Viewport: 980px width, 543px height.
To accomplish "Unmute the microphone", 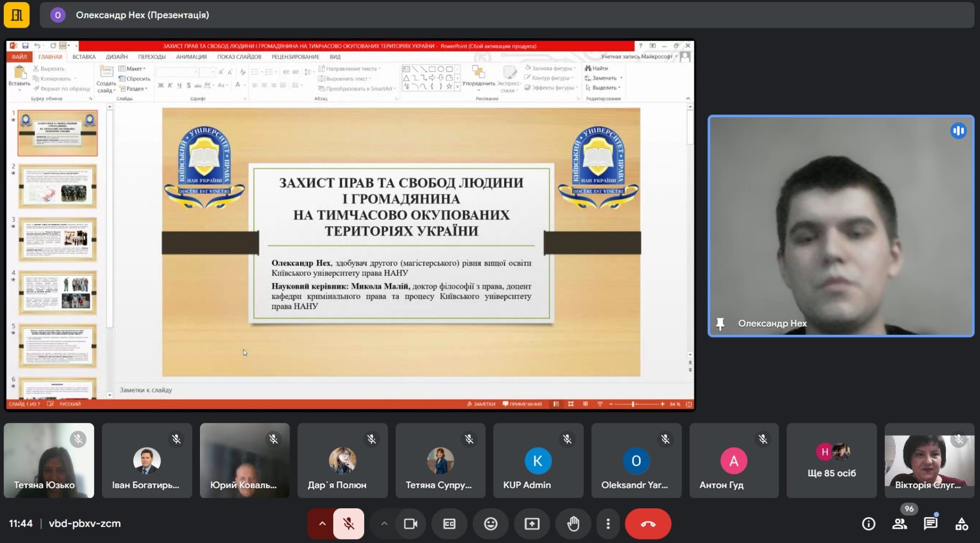I will pos(348,524).
